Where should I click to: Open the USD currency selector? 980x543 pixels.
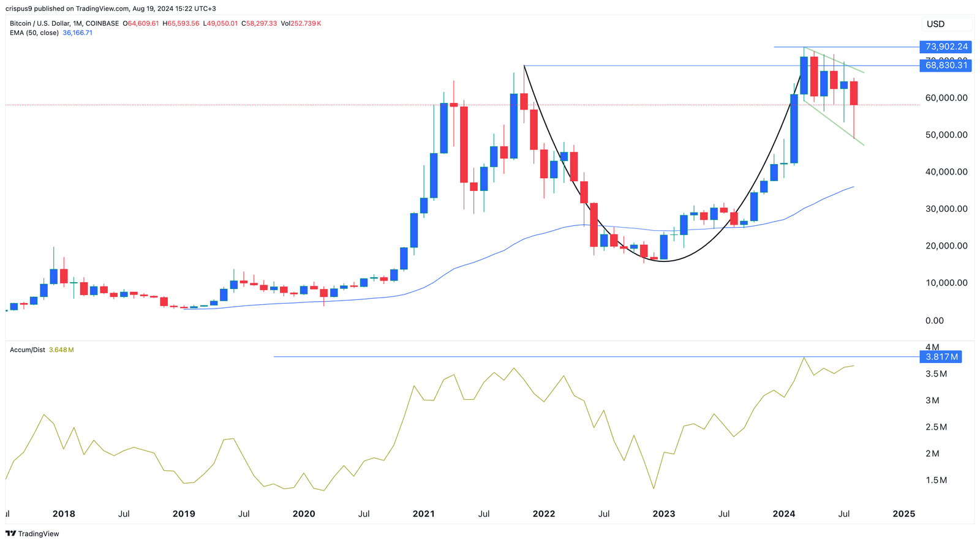(x=946, y=24)
